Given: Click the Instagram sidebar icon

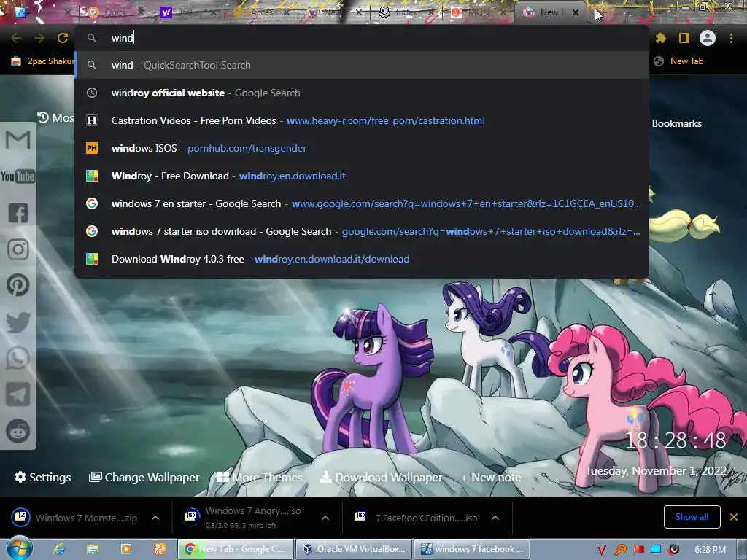Looking at the screenshot, I should point(18,249).
